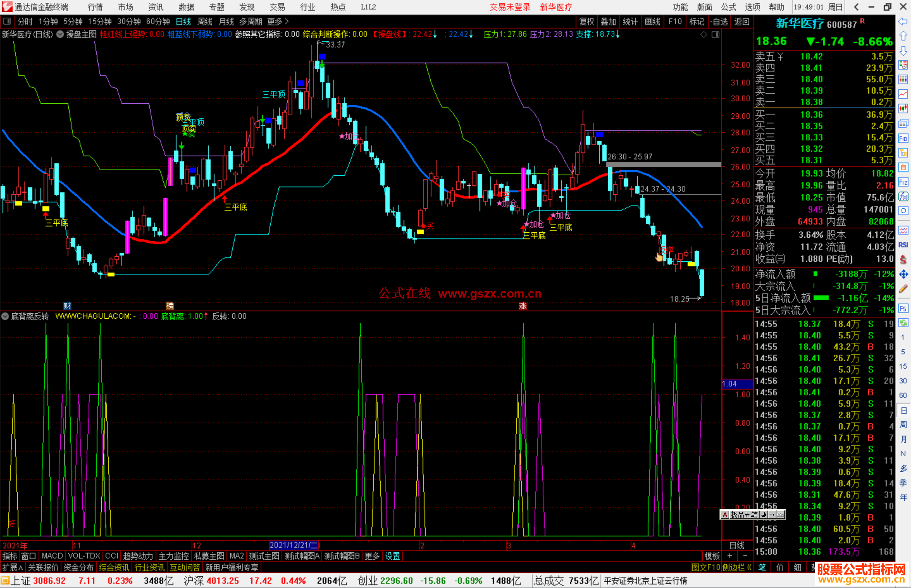911x588 pixels.
Task: Click the up arrow icon in right sidebar
Action: pos(903,36)
